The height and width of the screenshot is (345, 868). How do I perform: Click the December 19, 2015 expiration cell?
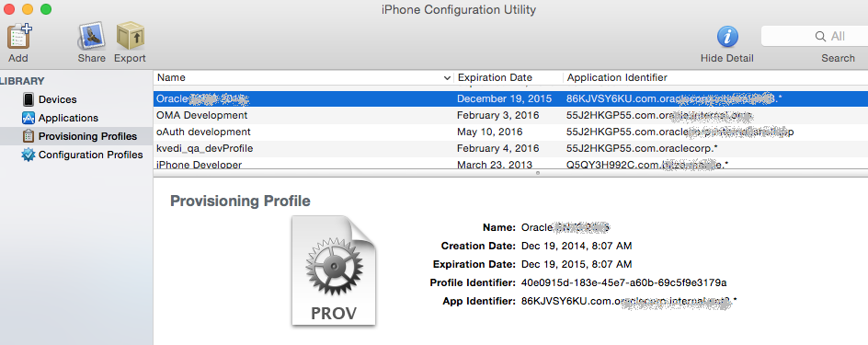pos(504,99)
